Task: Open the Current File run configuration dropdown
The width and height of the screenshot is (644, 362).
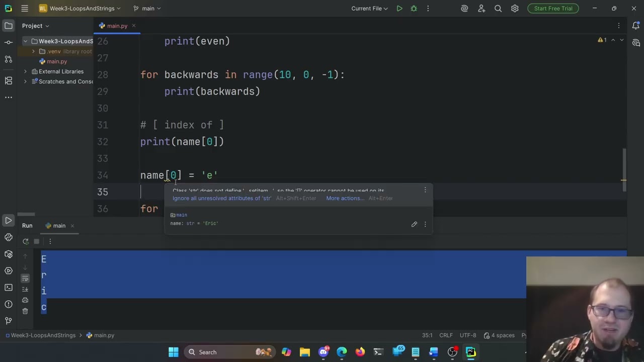Action: (x=370, y=9)
